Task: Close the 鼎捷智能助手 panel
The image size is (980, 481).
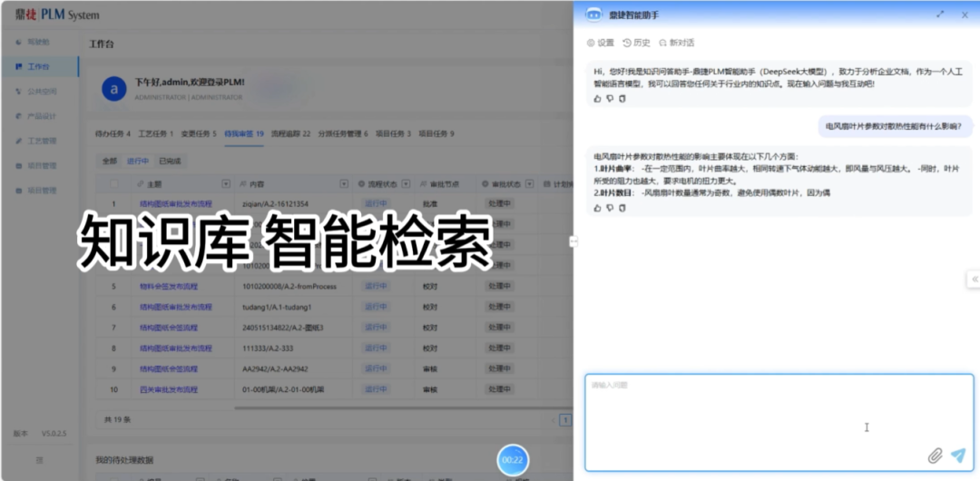Action: tap(965, 15)
